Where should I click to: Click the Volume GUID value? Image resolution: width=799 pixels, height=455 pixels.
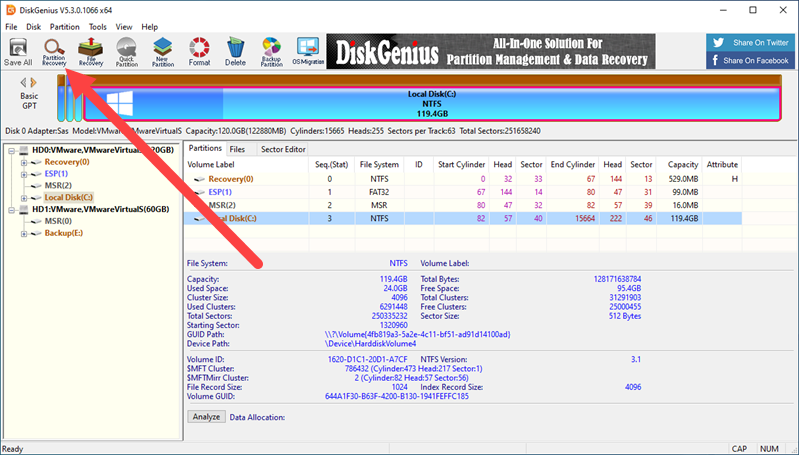click(396, 396)
